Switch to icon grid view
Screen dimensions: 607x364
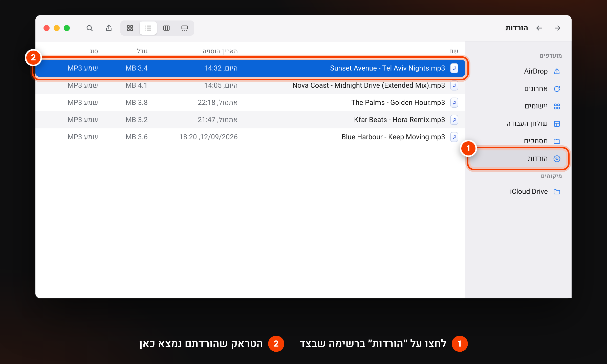pyautogui.click(x=130, y=28)
